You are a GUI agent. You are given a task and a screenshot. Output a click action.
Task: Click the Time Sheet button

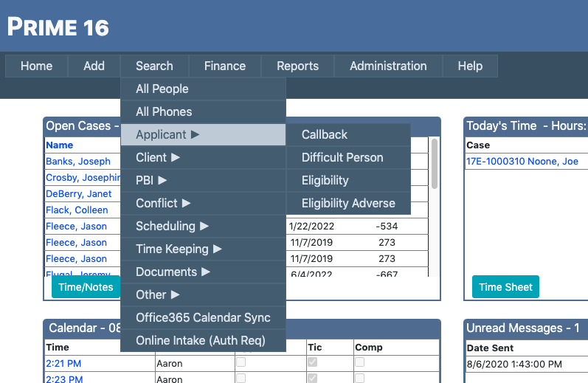click(x=505, y=287)
